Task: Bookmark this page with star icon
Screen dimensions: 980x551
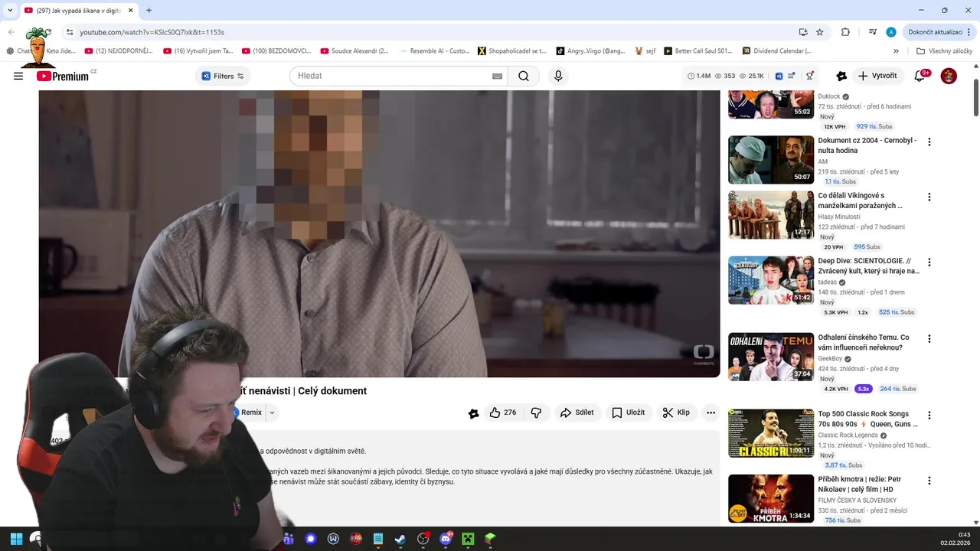Action: pos(820,32)
